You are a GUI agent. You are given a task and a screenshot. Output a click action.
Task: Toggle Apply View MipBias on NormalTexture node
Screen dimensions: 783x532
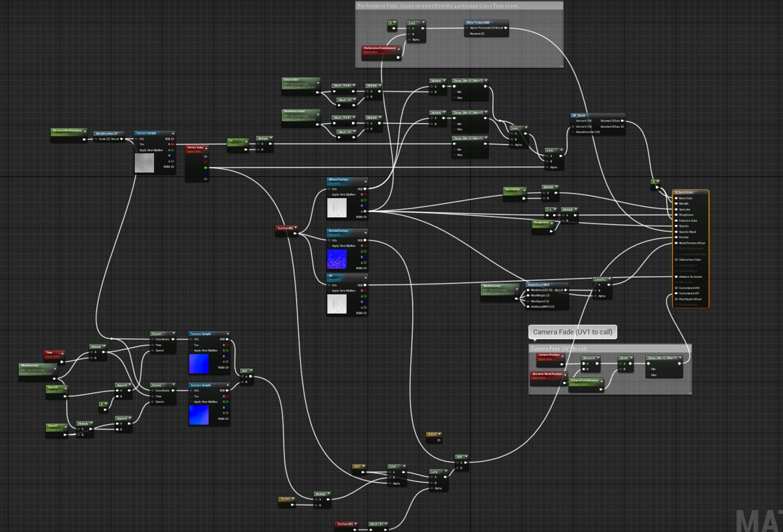tap(330, 246)
